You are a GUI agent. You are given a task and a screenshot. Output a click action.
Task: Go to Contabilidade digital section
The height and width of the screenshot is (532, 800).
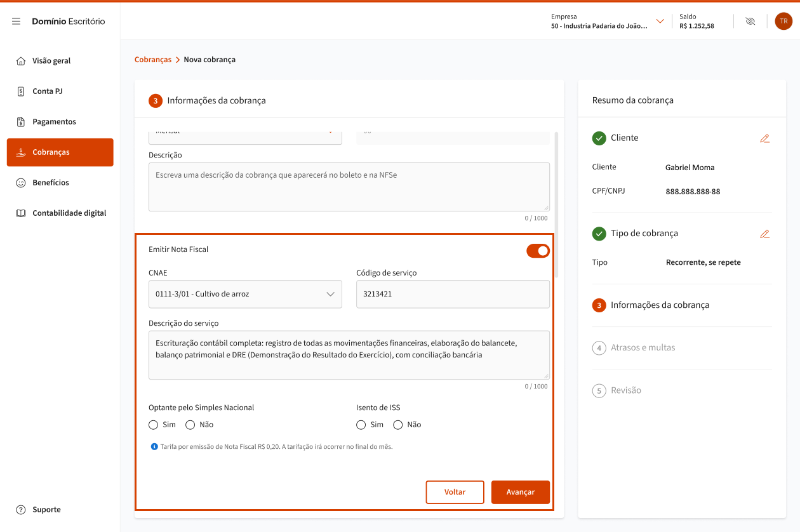pos(69,213)
